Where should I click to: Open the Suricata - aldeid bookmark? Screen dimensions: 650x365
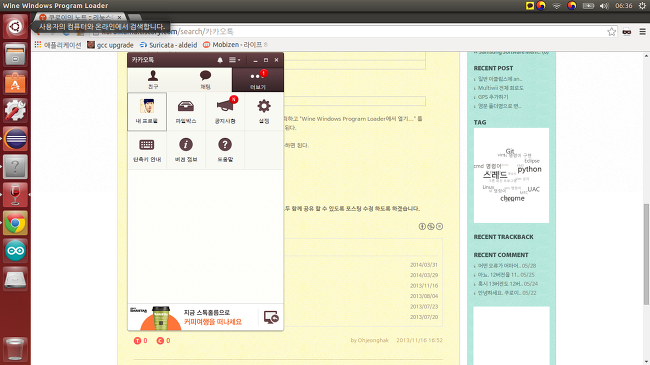coord(168,45)
